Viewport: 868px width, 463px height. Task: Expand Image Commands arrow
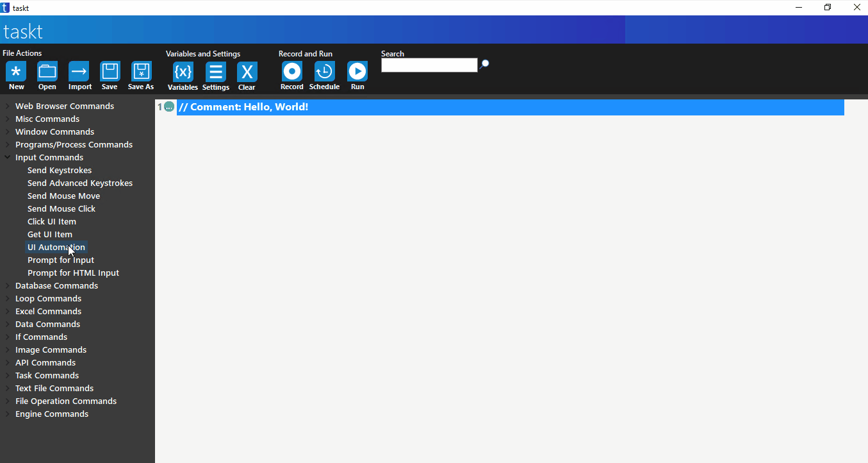tap(7, 349)
